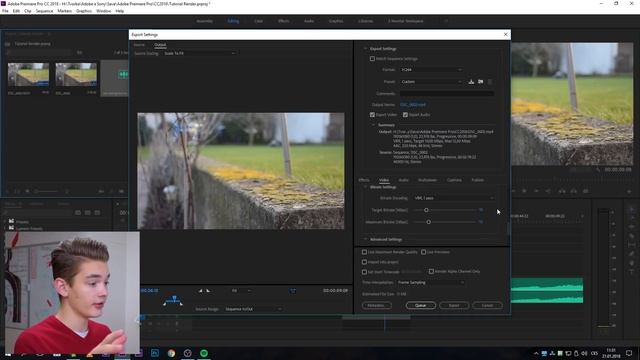Open Photoshop from the Windows taskbar
The image size is (640, 360).
[155, 353]
